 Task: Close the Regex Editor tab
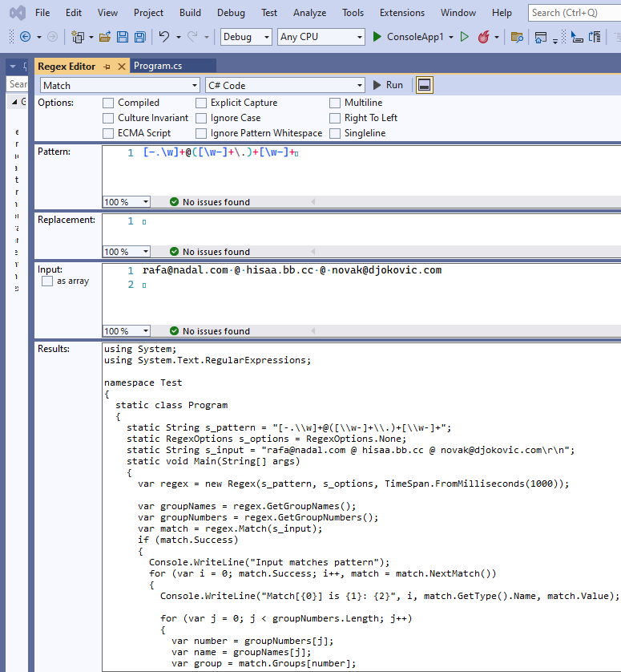[122, 67]
